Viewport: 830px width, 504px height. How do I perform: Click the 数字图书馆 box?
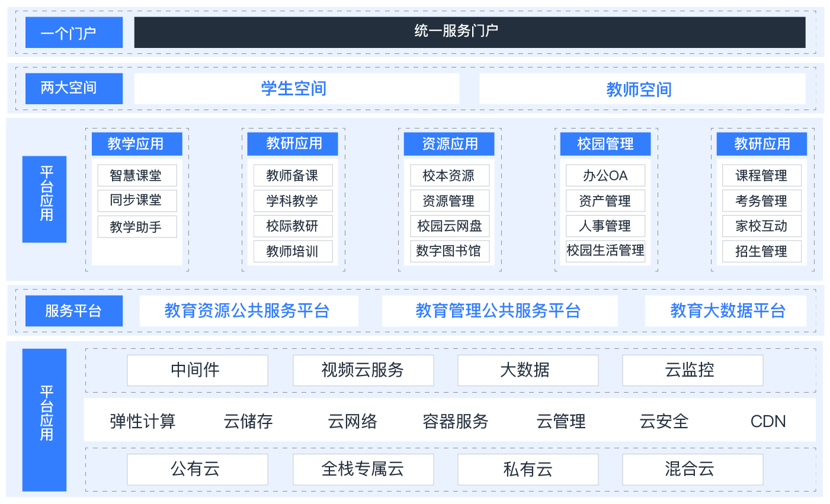[x=450, y=251]
